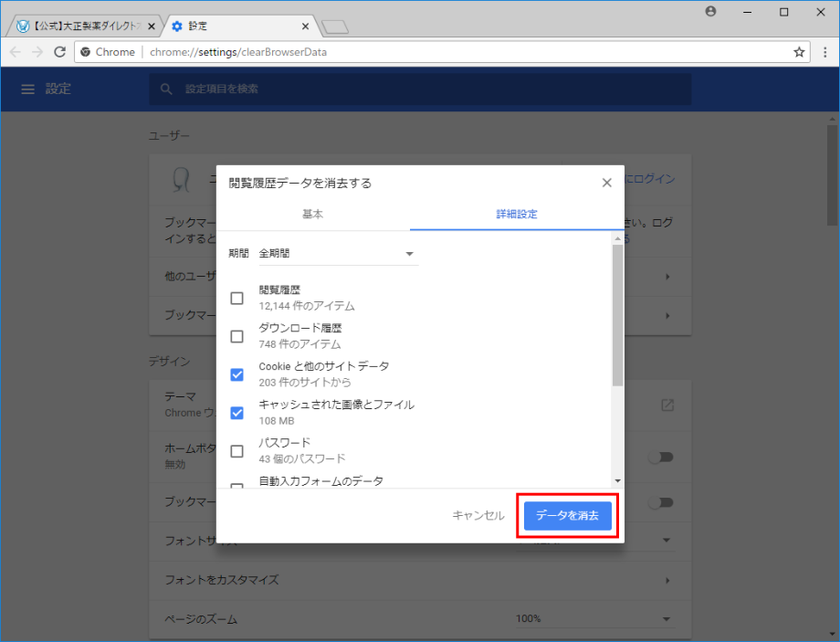This screenshot has width=840, height=642.
Task: Uncheck キャッシュされた画像とファイル checkbox
Action: pos(236,413)
